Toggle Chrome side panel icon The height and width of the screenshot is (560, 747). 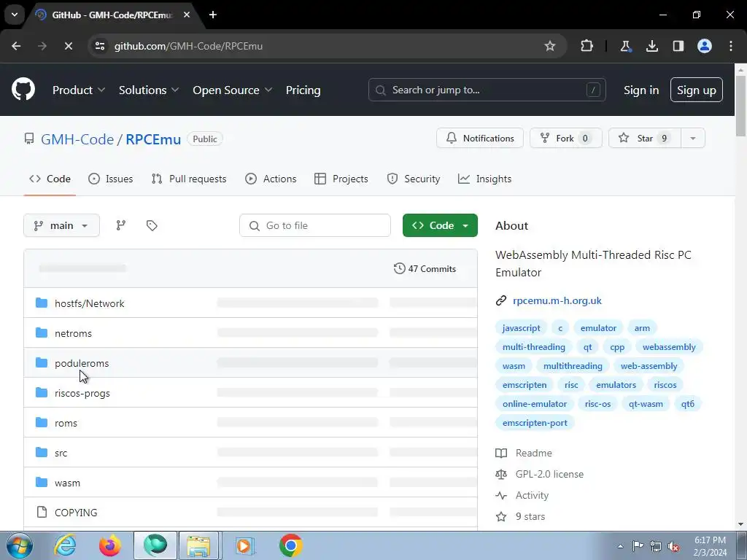point(678,46)
